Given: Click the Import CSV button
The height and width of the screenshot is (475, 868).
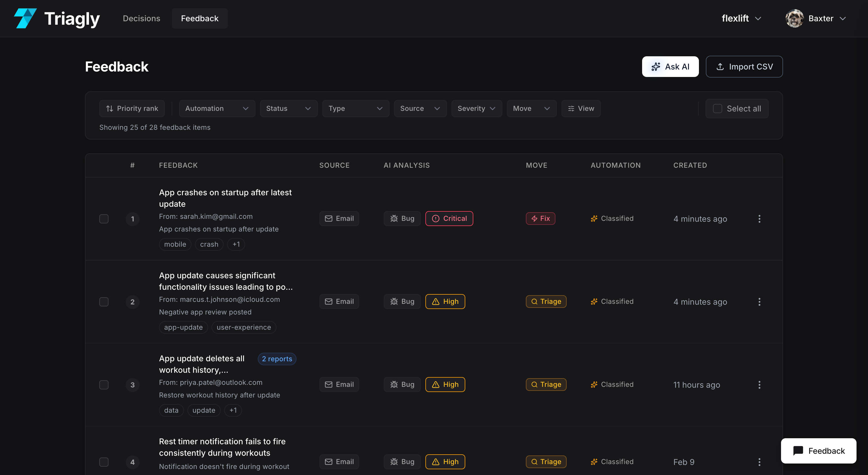Looking at the screenshot, I should 744,67.
